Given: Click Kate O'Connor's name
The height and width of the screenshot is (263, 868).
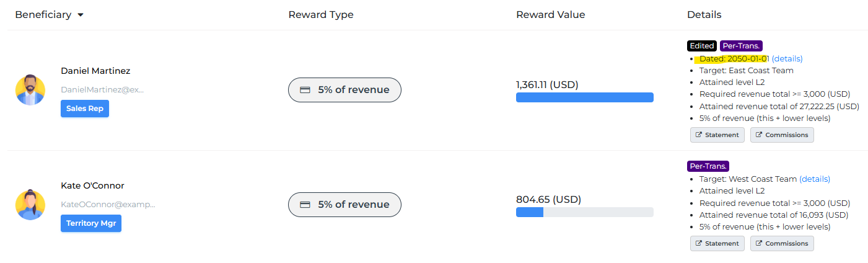Looking at the screenshot, I should click(92, 185).
